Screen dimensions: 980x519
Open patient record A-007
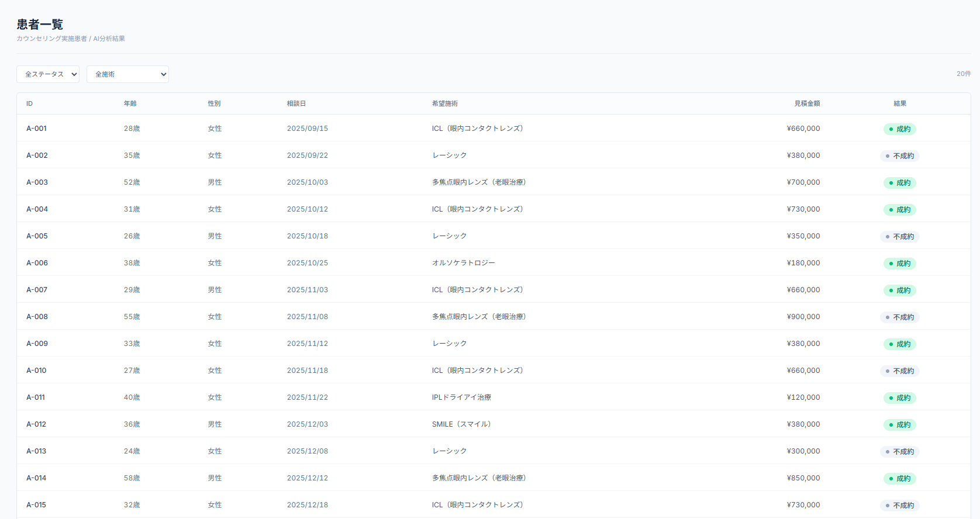click(x=37, y=290)
